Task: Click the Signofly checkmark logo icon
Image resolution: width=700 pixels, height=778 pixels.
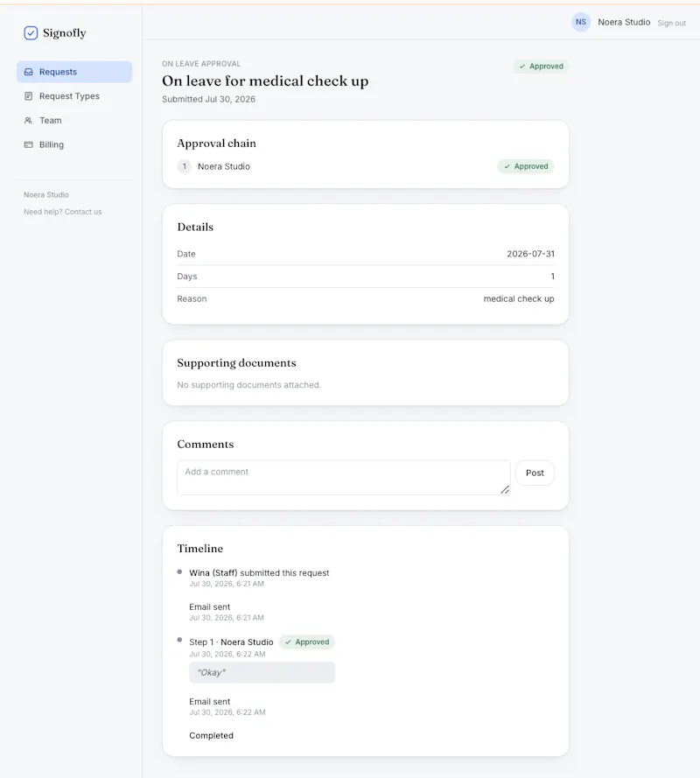Action: [x=31, y=33]
